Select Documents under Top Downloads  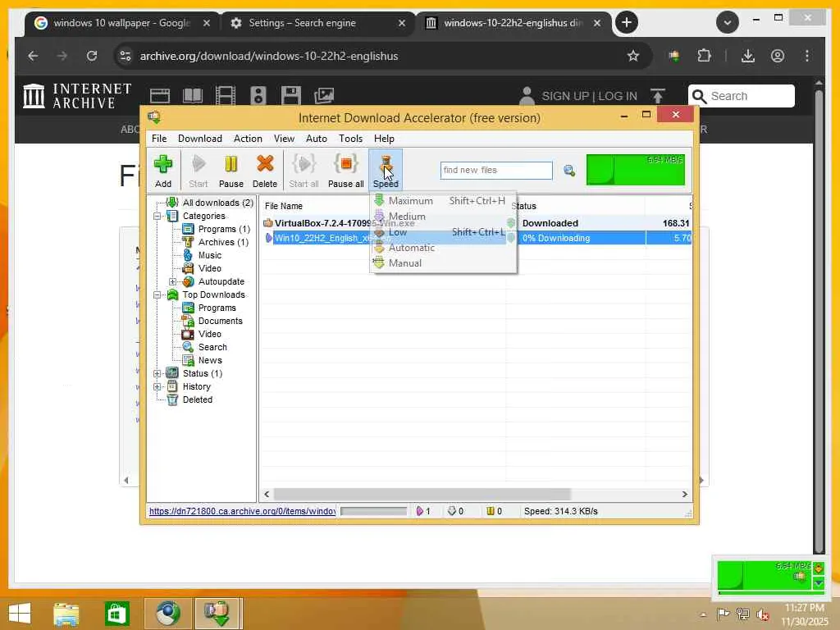coord(220,321)
